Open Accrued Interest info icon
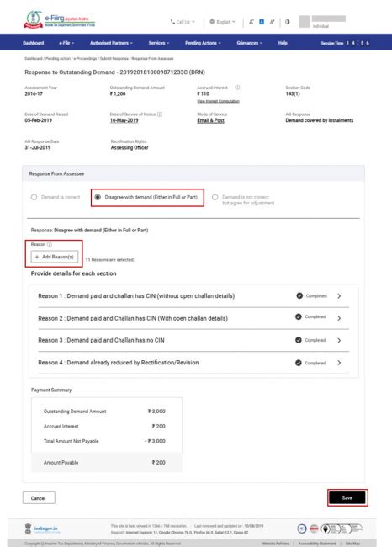 (x=237, y=88)
